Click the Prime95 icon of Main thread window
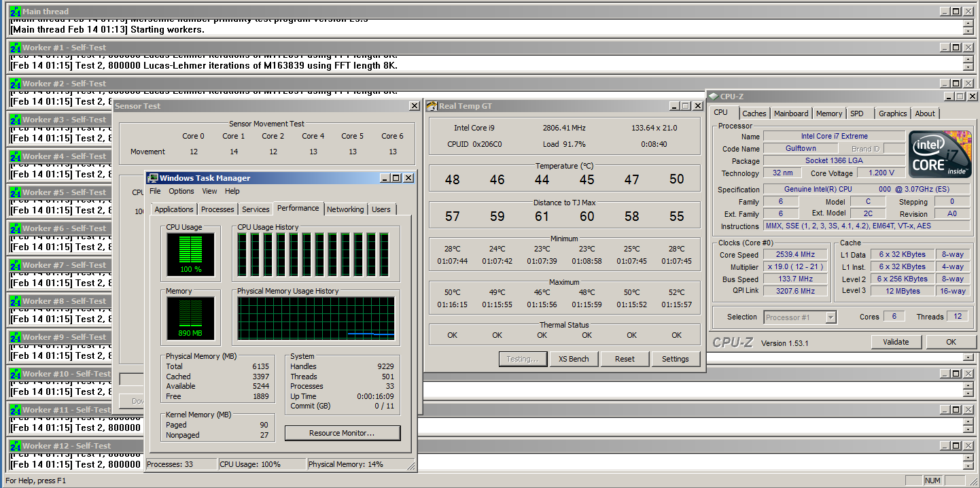980x488 pixels. point(16,12)
